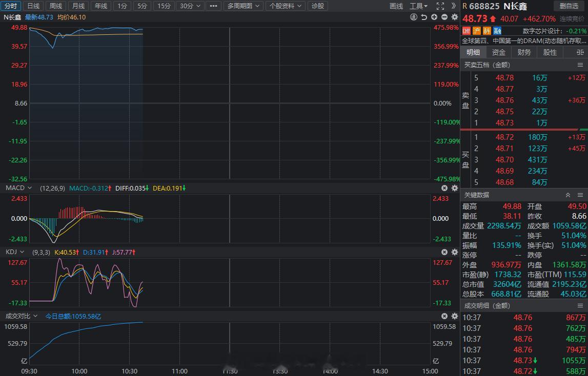Zoom in with the plus icon above the chart
Image resolution: width=588 pixels, height=376 pixels.
pyautogui.click(x=434, y=17)
